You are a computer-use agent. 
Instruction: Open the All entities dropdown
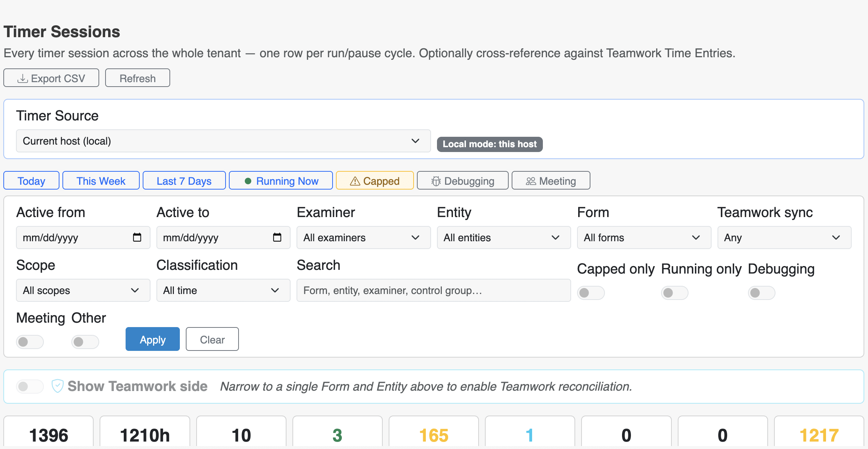[504, 238]
